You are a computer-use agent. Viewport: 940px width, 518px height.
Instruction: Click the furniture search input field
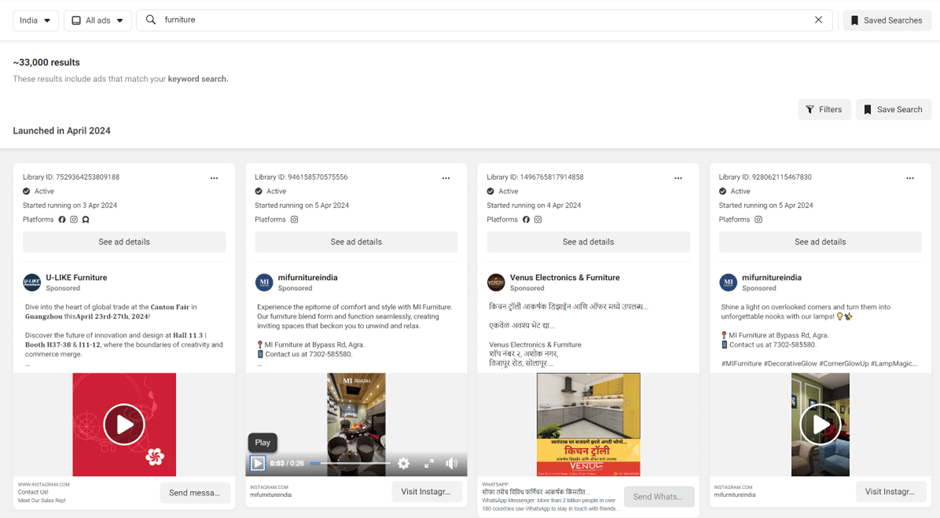484,20
